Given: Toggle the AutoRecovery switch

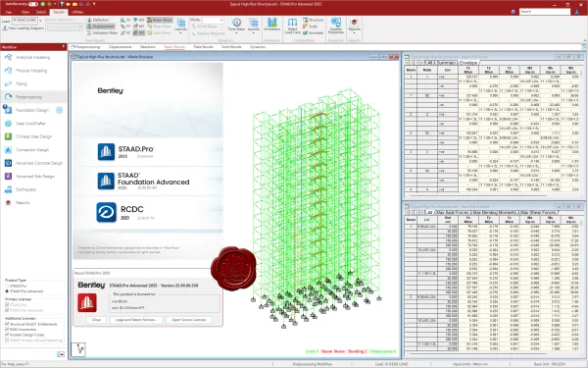Looking at the screenshot, I should 33,4.
